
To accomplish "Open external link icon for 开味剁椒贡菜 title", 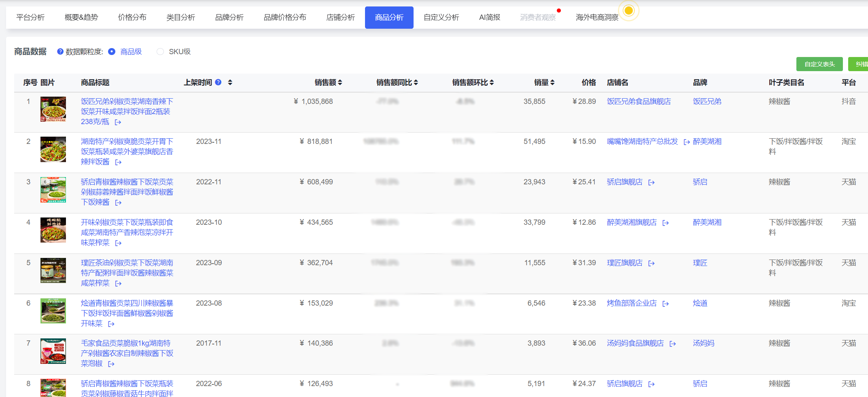I will (x=118, y=243).
